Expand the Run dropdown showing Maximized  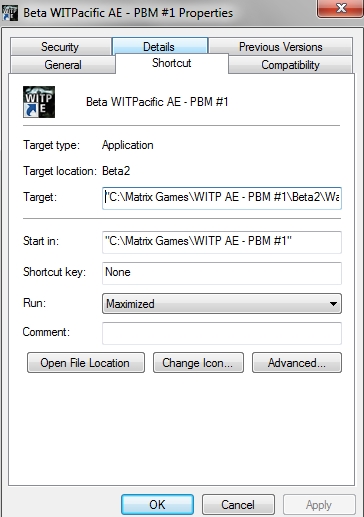222,304
